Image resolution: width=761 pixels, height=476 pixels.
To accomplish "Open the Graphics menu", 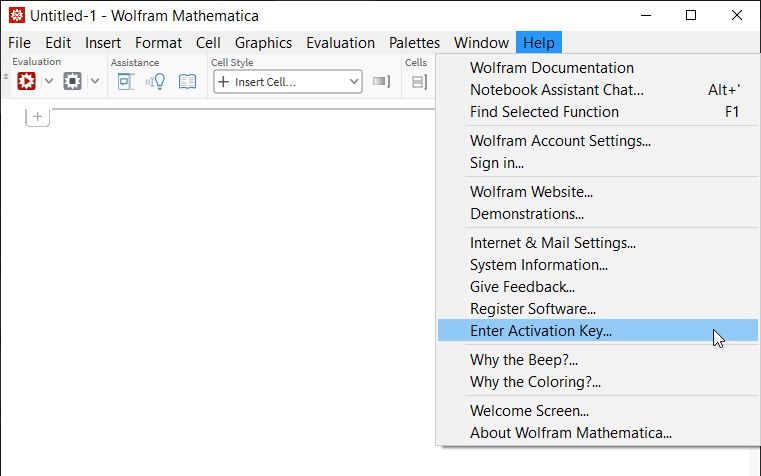I will pyautogui.click(x=264, y=43).
